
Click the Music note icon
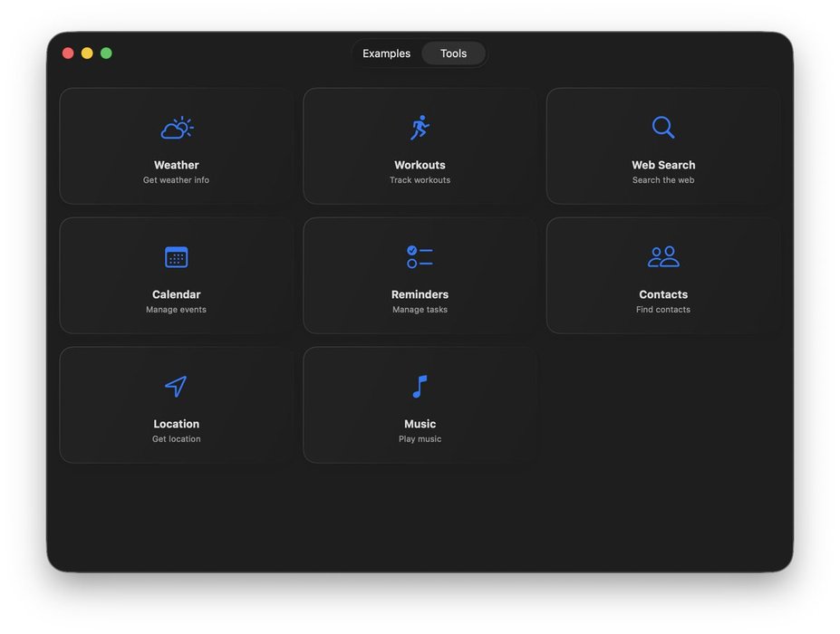click(x=420, y=387)
